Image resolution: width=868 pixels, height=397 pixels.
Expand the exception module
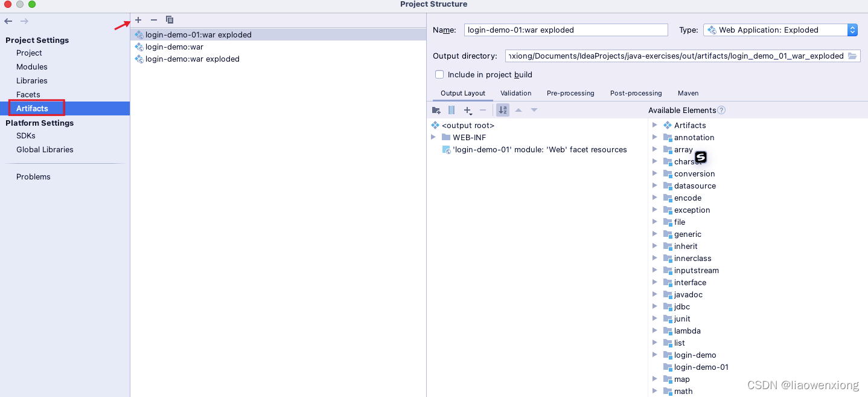point(655,210)
